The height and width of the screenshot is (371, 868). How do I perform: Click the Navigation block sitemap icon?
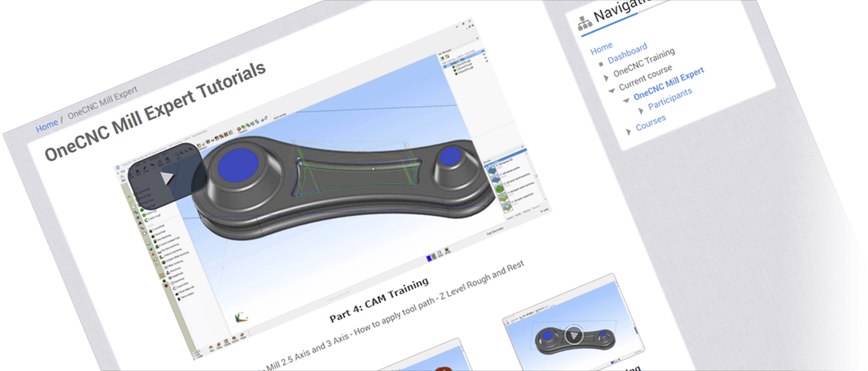(585, 23)
